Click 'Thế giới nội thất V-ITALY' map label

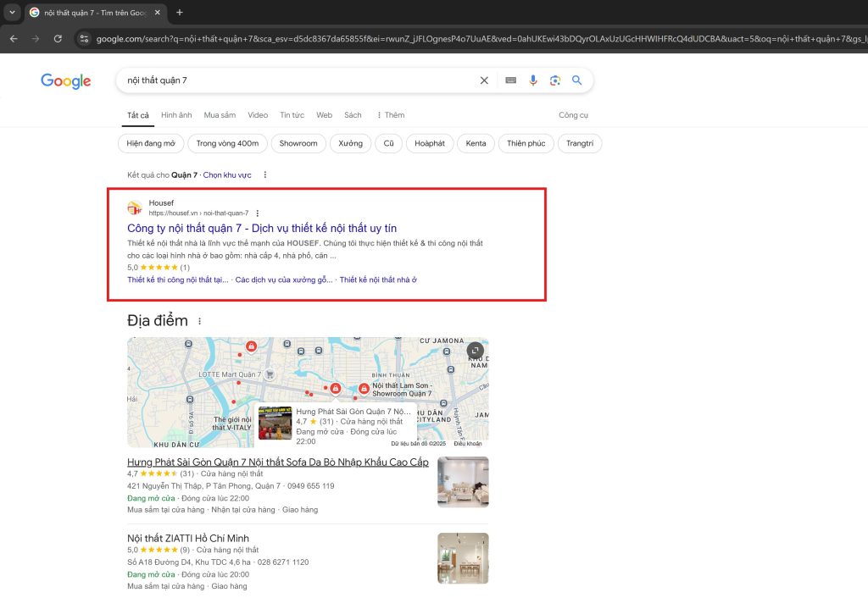tap(232, 424)
